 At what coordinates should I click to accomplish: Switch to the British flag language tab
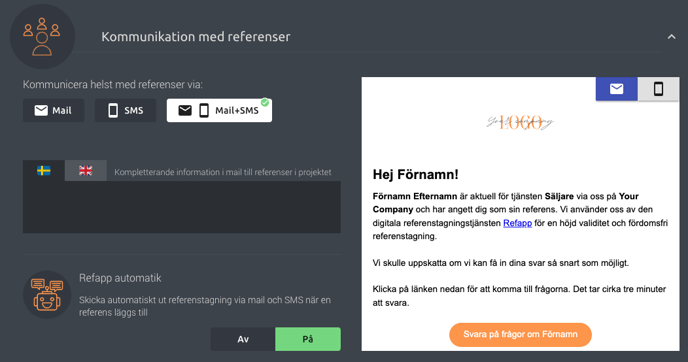click(86, 171)
